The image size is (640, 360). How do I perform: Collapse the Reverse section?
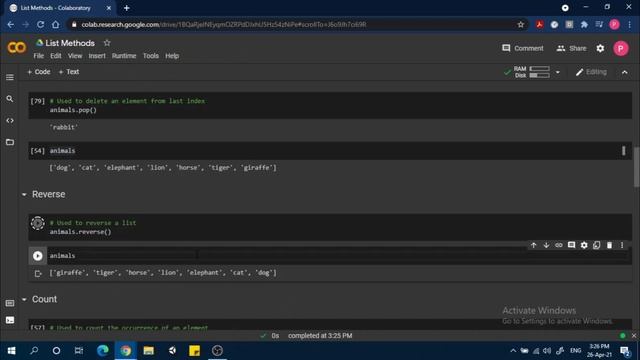tap(24, 195)
